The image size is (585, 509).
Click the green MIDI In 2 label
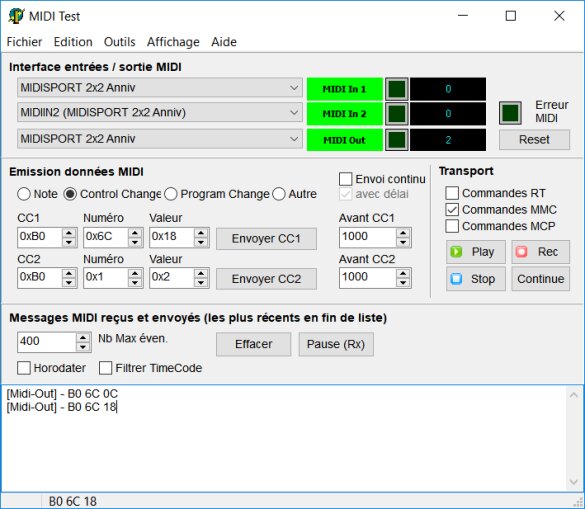345,114
